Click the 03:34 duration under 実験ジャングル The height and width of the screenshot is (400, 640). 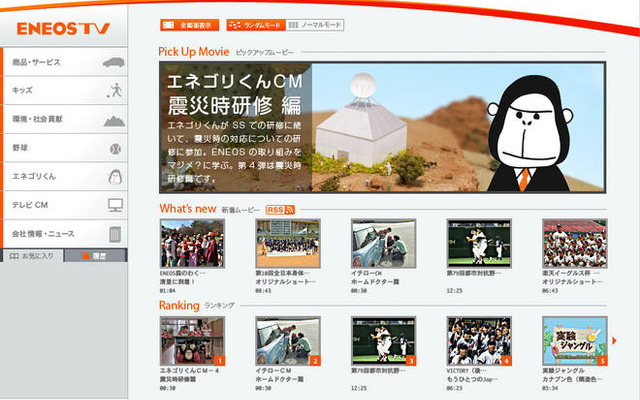(x=550, y=388)
